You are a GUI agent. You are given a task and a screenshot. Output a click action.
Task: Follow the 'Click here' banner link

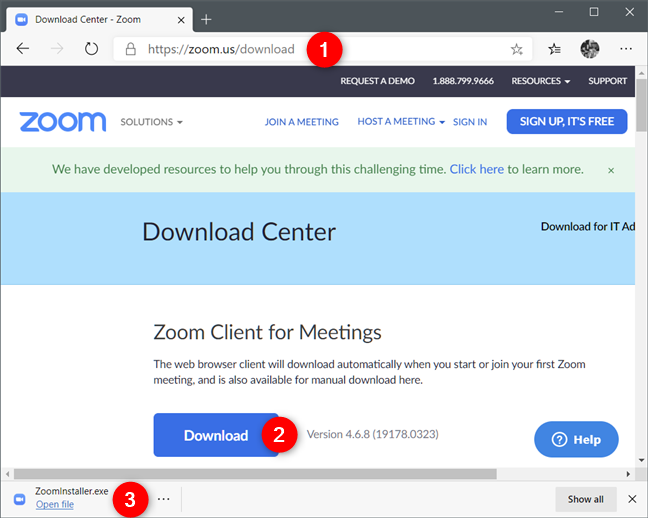click(x=476, y=169)
